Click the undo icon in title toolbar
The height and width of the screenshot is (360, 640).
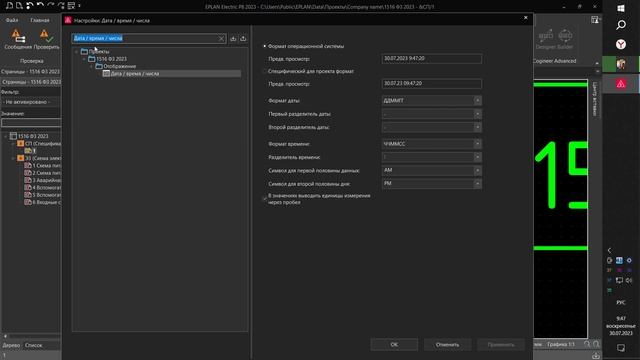pyautogui.click(x=40, y=6)
